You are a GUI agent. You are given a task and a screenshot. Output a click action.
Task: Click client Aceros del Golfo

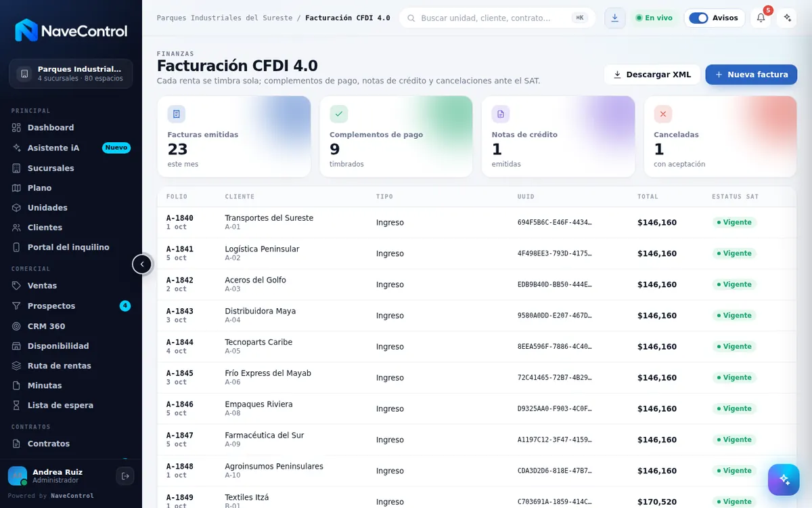[255, 280]
